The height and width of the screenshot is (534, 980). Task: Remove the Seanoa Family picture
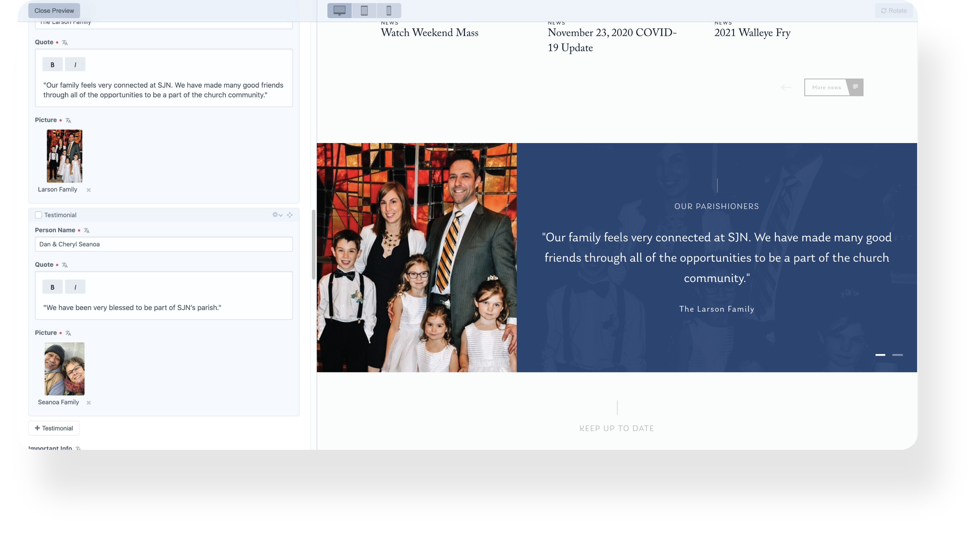pyautogui.click(x=89, y=402)
